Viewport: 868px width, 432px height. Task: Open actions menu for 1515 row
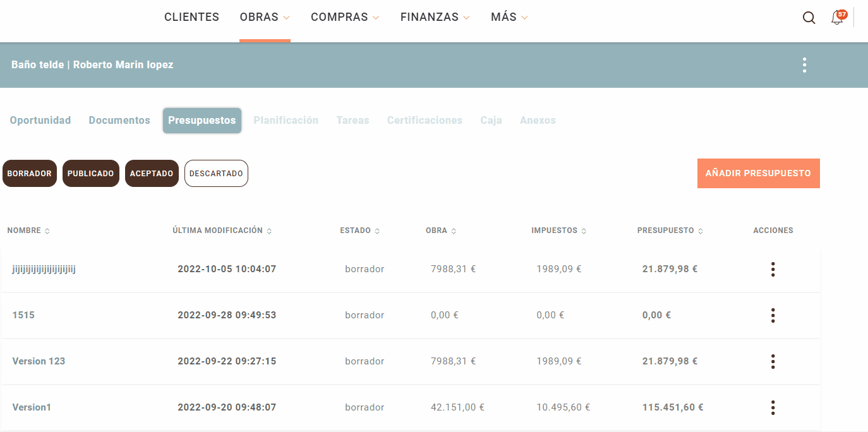tap(773, 316)
